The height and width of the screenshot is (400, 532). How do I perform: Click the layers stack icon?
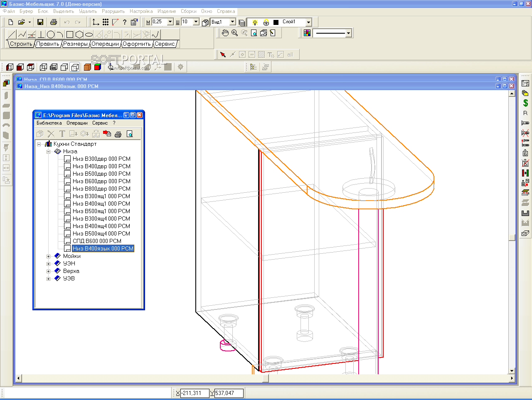pos(242,22)
